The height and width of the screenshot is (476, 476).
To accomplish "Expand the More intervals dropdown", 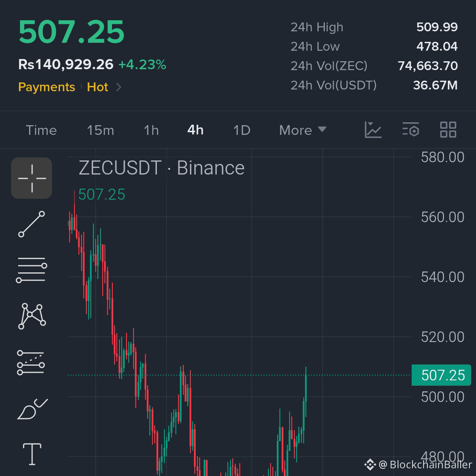I will coord(303,130).
